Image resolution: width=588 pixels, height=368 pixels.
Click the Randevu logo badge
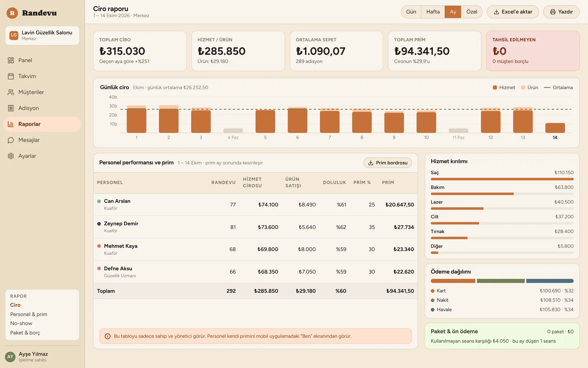[x=12, y=13]
